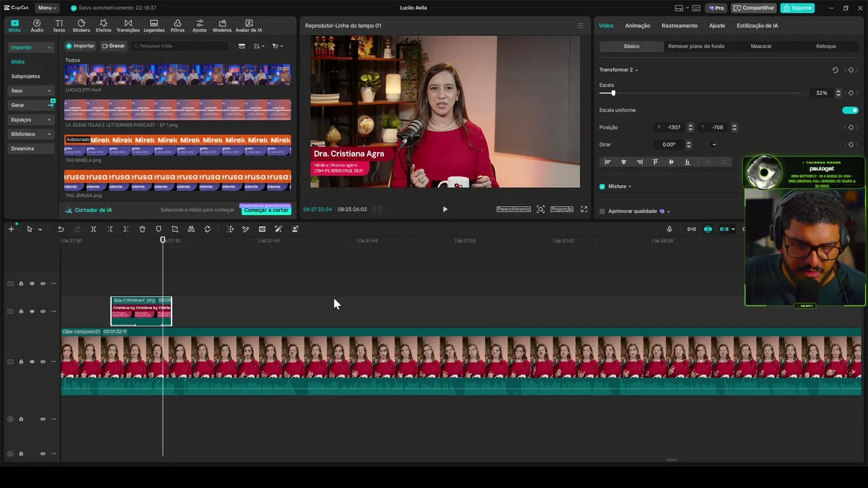868x488 pixels.
Task: Open the media filter dropdown
Action: [x=277, y=46]
